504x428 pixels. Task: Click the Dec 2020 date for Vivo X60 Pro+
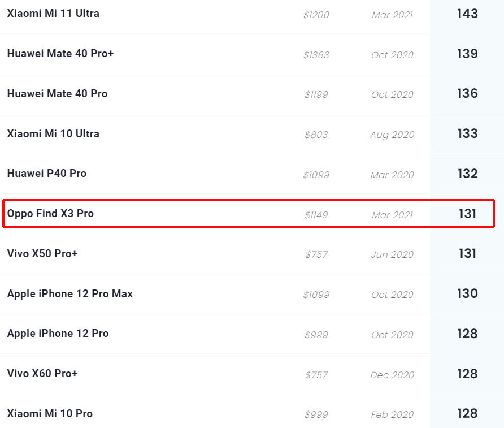392,375
